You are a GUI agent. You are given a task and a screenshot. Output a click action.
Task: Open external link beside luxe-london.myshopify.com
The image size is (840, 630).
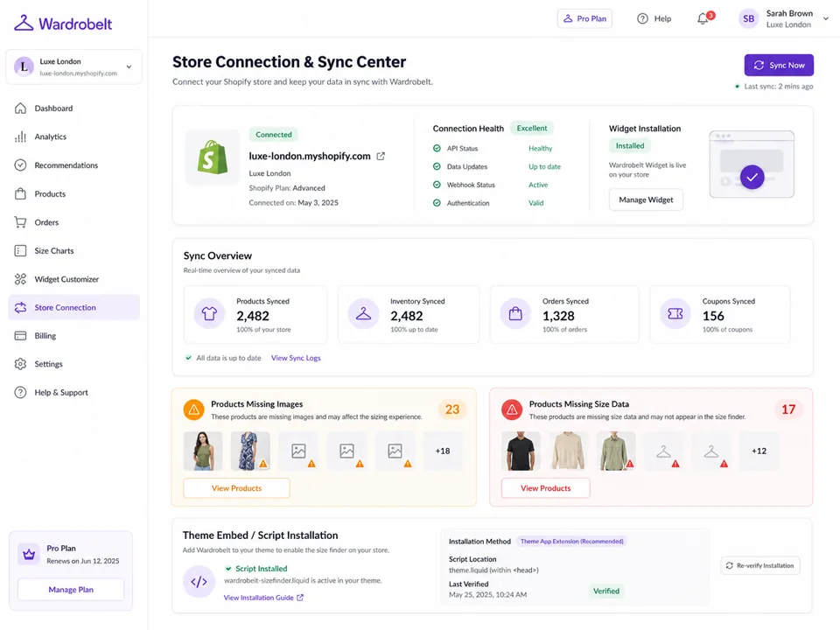381,156
